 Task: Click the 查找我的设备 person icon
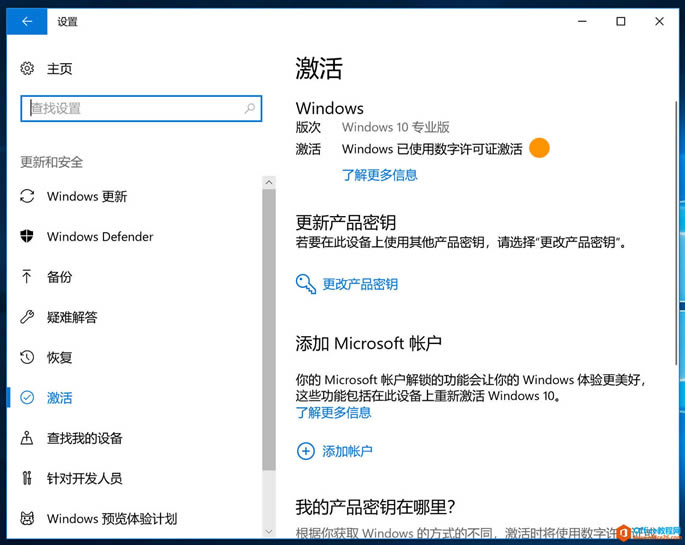[27, 438]
